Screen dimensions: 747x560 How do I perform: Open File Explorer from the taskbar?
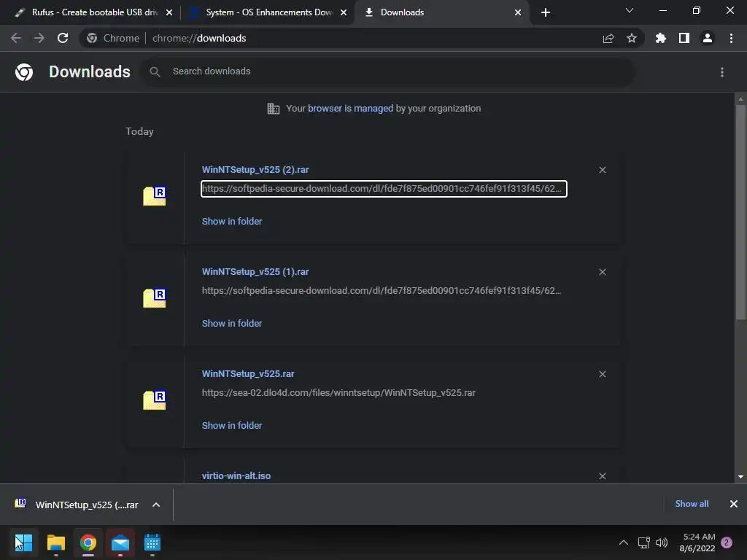55,542
